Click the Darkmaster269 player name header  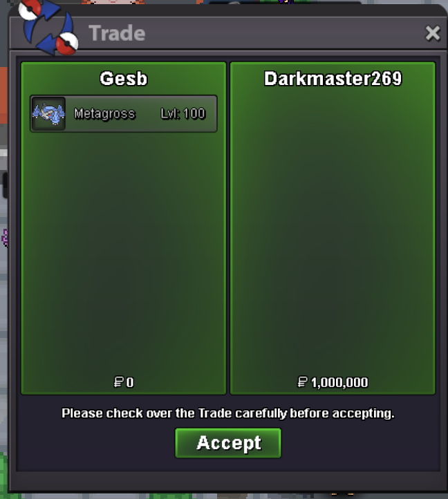coord(333,79)
